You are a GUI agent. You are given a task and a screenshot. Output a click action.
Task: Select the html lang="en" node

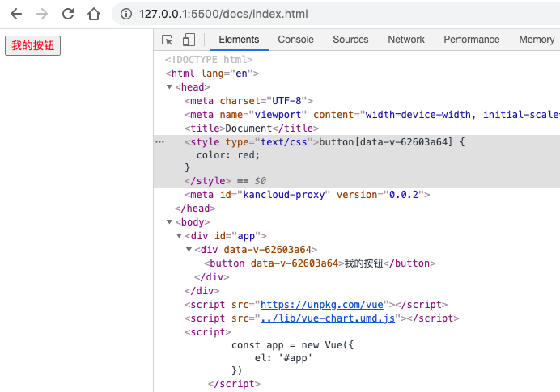(x=212, y=74)
